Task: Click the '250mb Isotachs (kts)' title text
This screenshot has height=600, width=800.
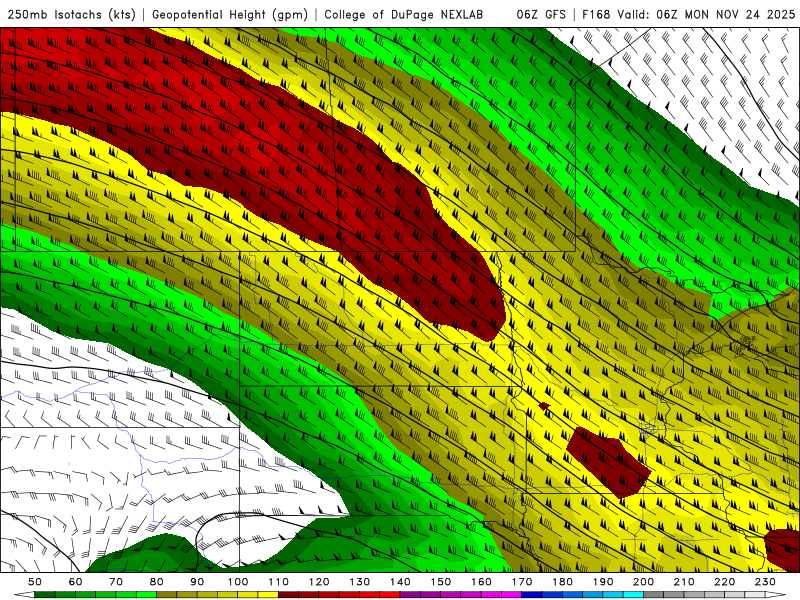Action: (x=71, y=14)
